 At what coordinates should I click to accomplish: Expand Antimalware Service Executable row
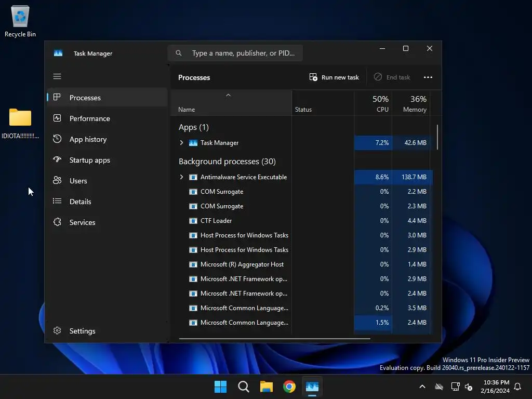181,177
